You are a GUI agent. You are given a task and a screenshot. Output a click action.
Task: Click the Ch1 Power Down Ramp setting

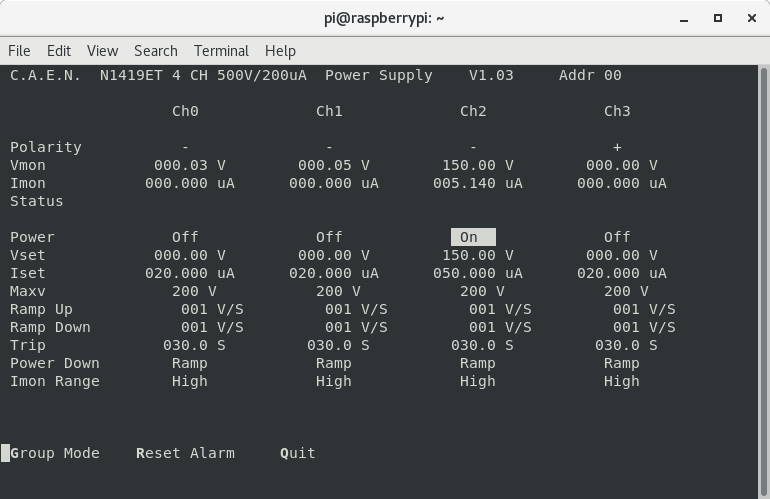(x=333, y=363)
